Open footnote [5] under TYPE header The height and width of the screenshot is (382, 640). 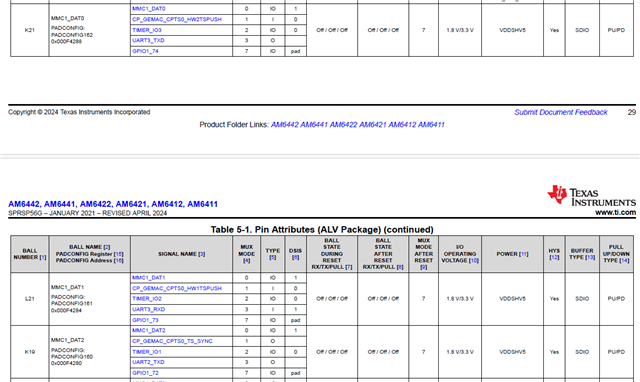coord(273,257)
